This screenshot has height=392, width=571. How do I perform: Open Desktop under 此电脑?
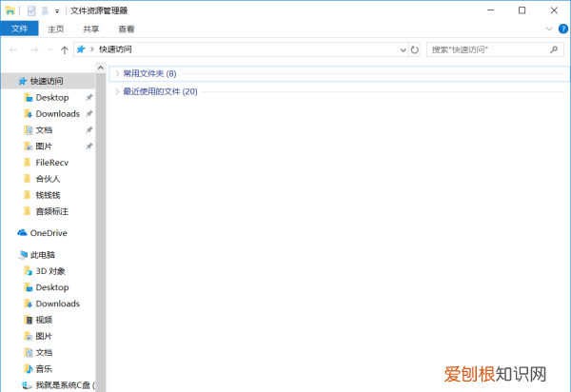(52, 287)
